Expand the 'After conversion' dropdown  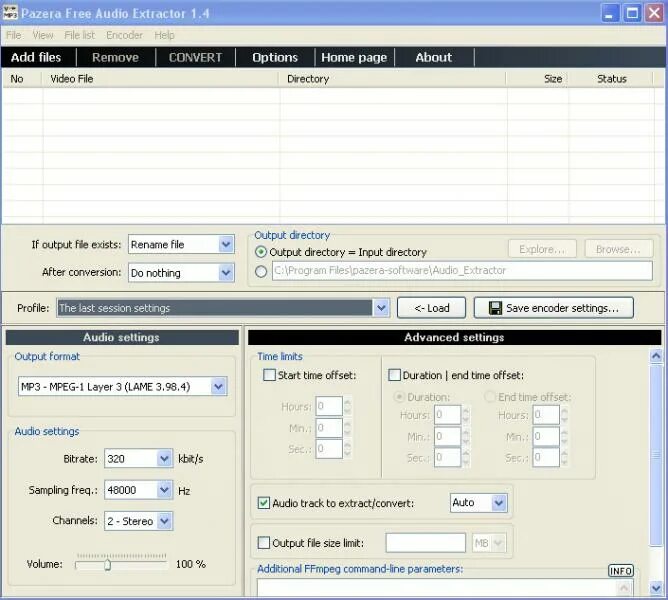point(226,273)
